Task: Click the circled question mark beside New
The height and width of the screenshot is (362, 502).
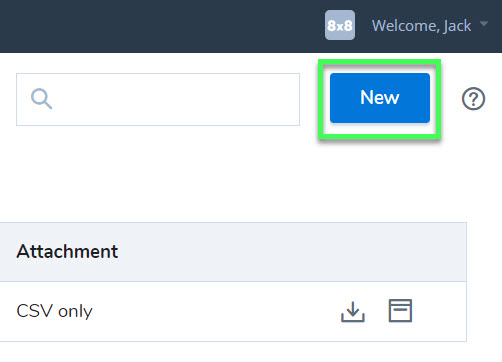Action: click(473, 99)
